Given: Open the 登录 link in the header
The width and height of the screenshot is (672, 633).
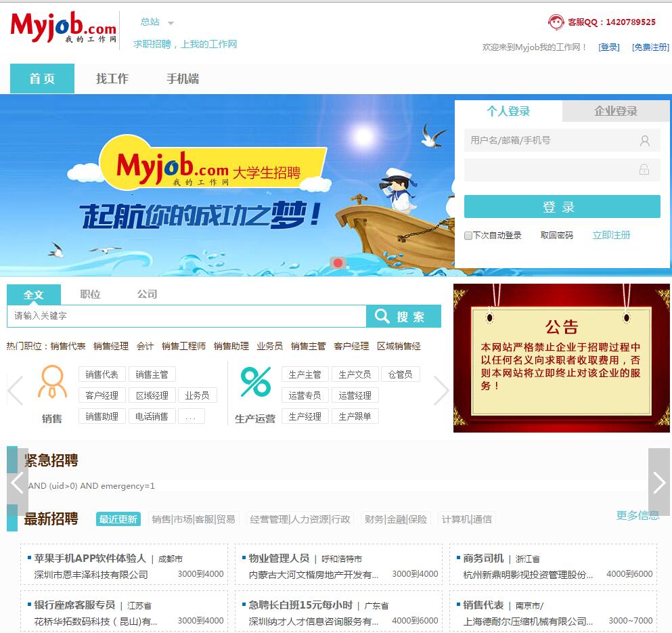Looking at the screenshot, I should pyautogui.click(x=608, y=47).
